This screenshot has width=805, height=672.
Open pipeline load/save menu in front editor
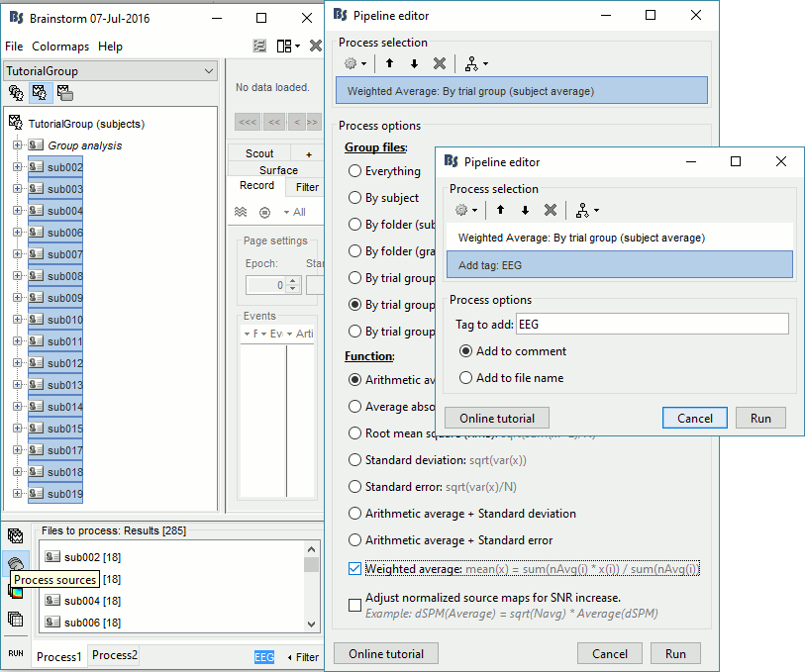pos(587,210)
